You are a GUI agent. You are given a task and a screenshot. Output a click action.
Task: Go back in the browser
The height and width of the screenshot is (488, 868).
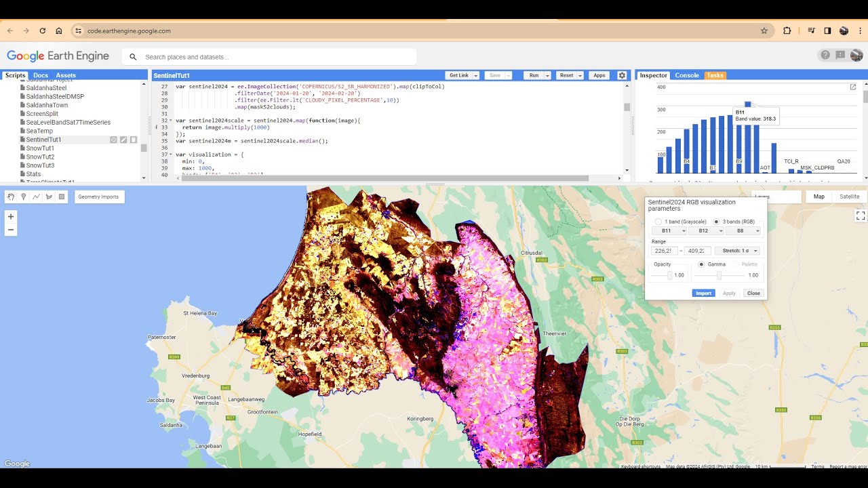[9, 30]
